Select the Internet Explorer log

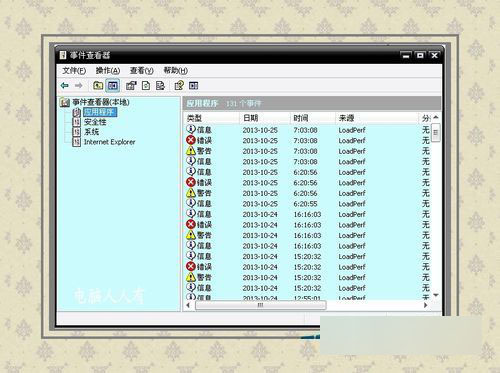(x=109, y=142)
